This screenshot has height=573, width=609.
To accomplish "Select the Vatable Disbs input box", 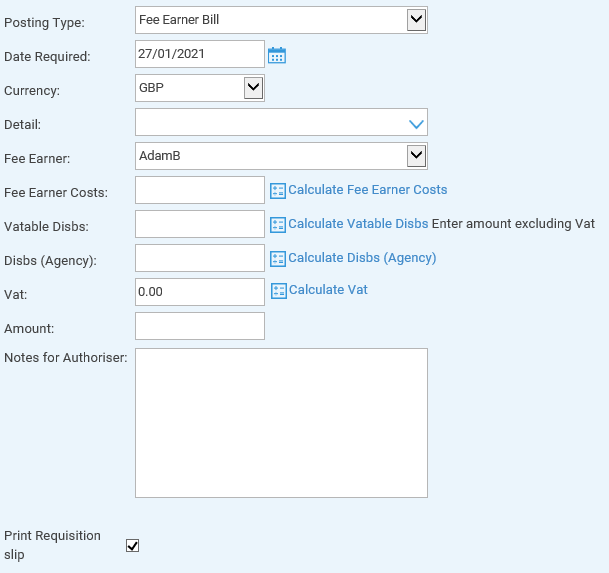I will coord(200,224).
